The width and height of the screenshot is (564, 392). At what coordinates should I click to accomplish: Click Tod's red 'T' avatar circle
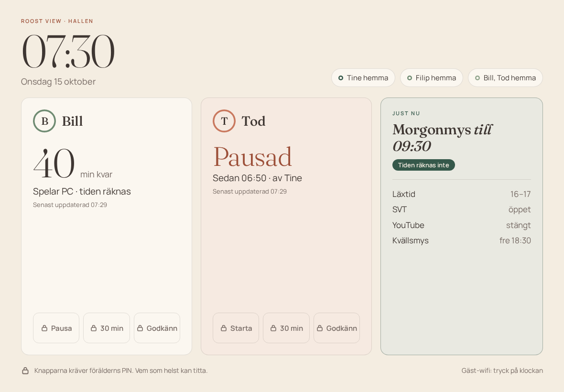[x=224, y=121]
